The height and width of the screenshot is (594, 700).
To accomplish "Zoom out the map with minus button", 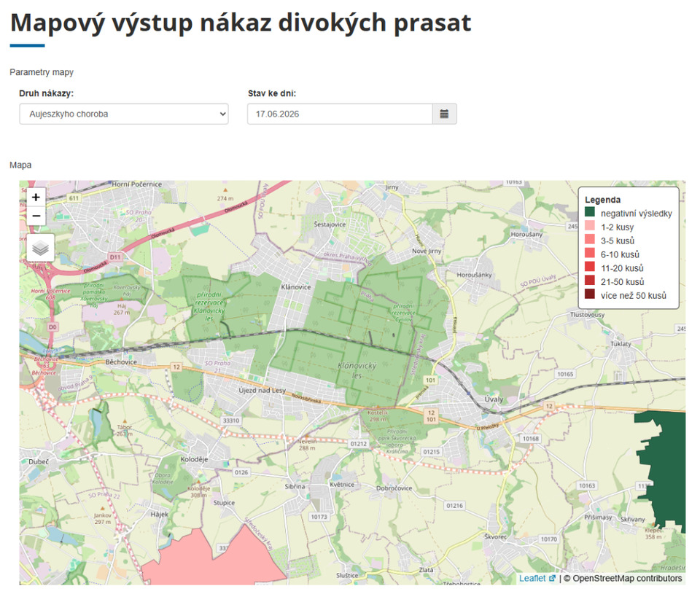I will click(36, 216).
